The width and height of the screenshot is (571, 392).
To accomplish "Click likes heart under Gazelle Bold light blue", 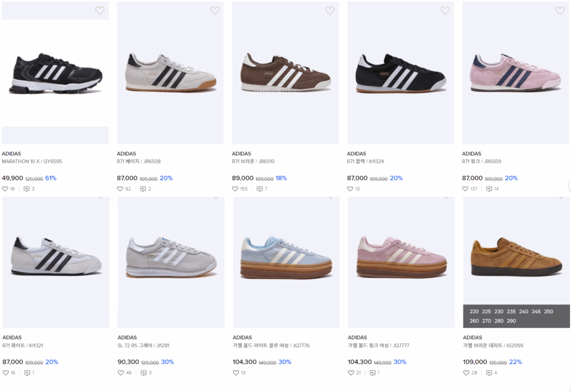I will [x=236, y=372].
